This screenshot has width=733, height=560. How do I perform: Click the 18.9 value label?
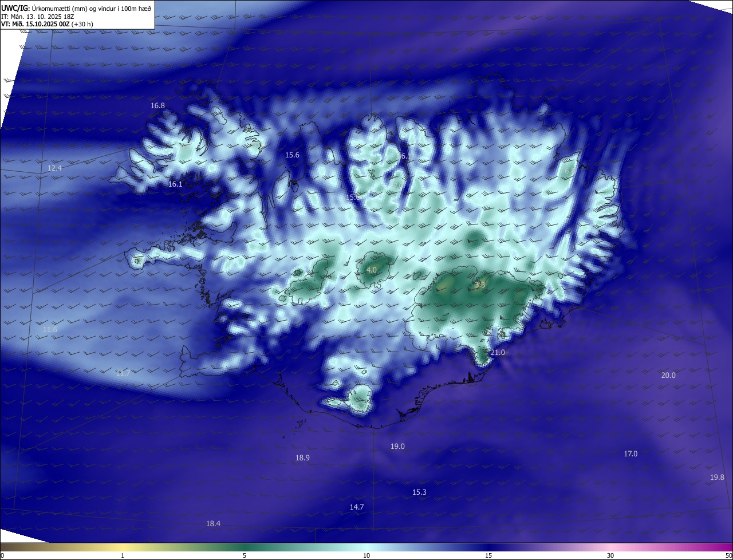coord(302,458)
